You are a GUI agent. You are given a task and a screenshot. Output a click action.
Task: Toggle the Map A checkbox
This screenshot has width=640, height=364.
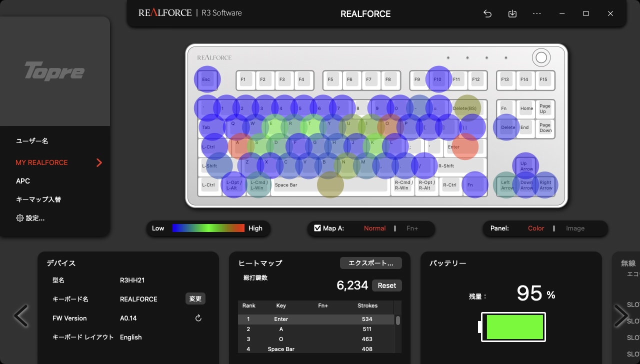point(317,228)
